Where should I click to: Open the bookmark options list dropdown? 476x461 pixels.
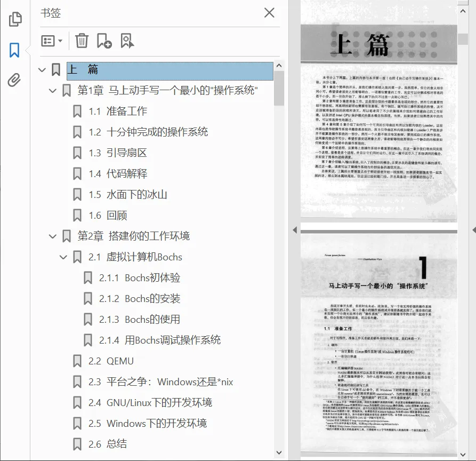(x=52, y=41)
